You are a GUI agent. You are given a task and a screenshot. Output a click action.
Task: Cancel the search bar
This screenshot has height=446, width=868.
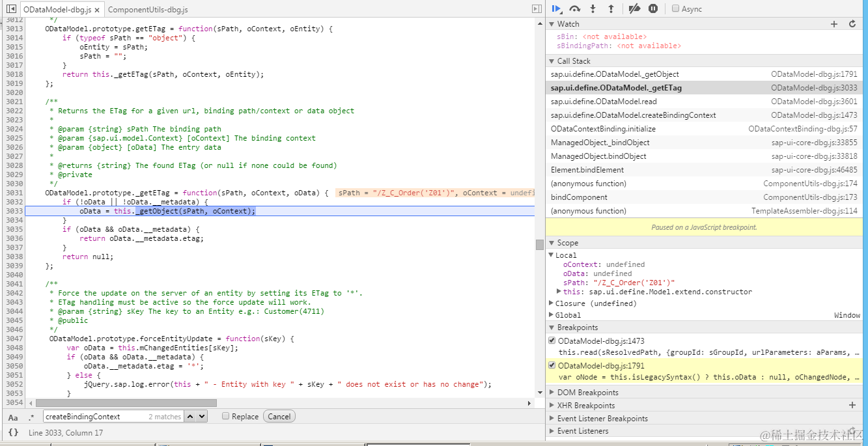coord(279,417)
